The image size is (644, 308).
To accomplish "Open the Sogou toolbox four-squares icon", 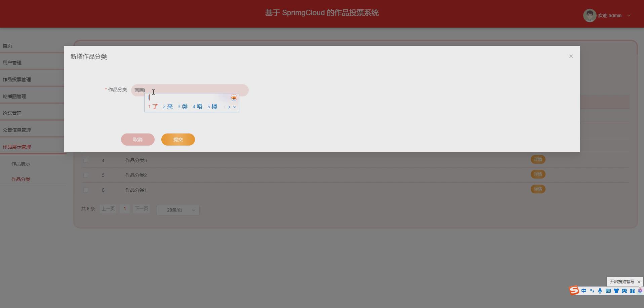I will click(632, 291).
